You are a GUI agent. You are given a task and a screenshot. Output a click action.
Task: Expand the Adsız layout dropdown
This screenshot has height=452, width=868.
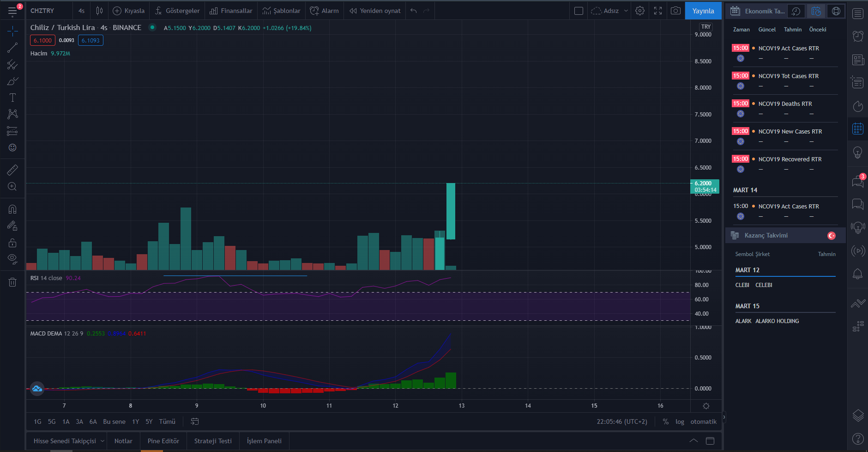[x=626, y=11]
